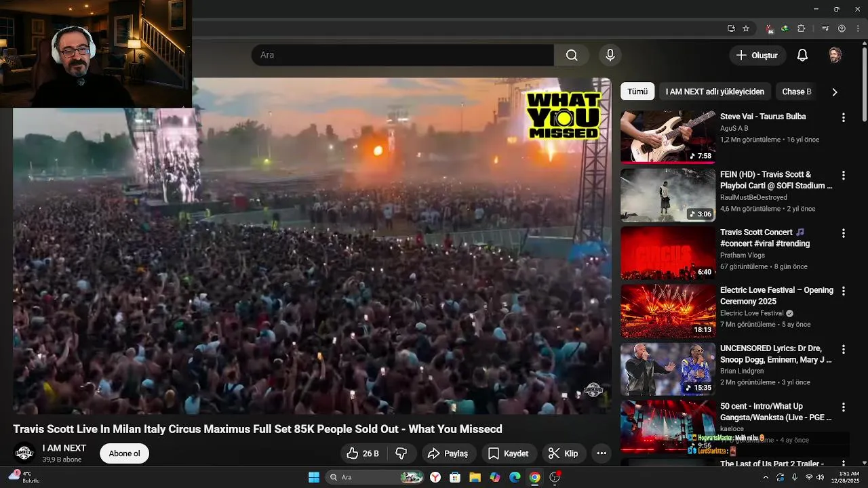Bookmark this page with the star icon

tap(746, 28)
